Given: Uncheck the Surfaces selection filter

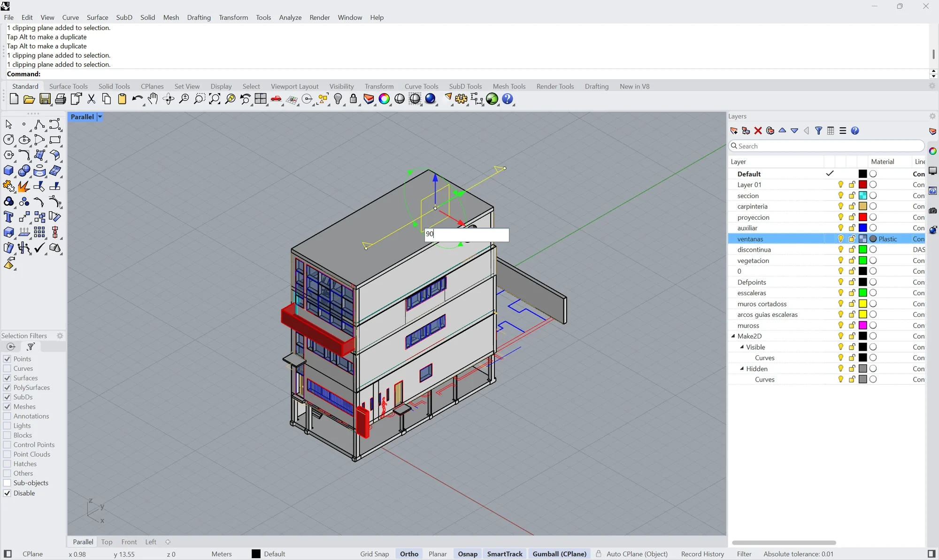Looking at the screenshot, I should tap(7, 378).
